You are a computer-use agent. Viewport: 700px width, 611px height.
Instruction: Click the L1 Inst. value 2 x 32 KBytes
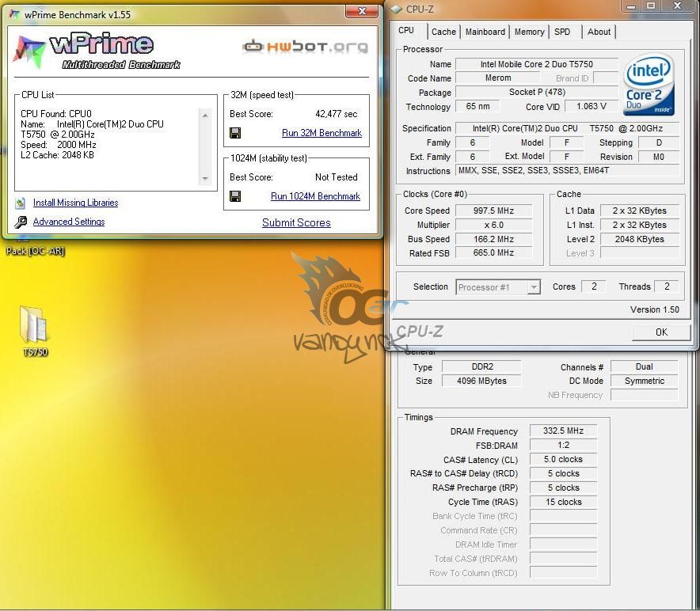coord(639,225)
